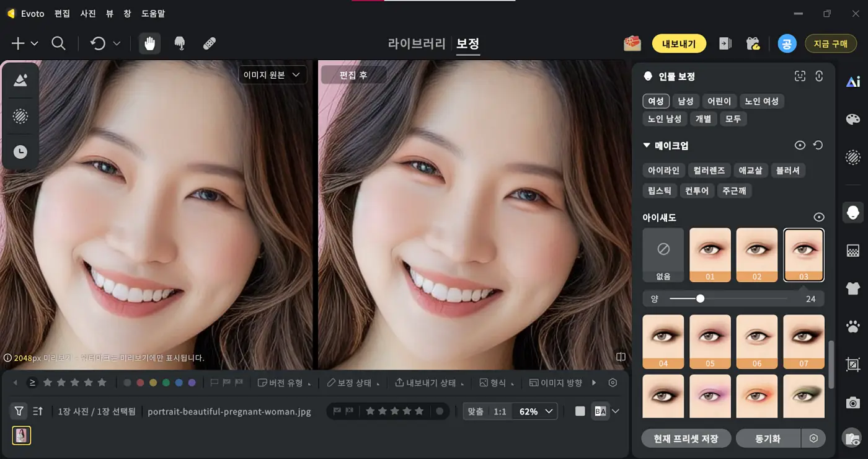Open the AI edits panel
The image size is (868, 459).
click(853, 81)
